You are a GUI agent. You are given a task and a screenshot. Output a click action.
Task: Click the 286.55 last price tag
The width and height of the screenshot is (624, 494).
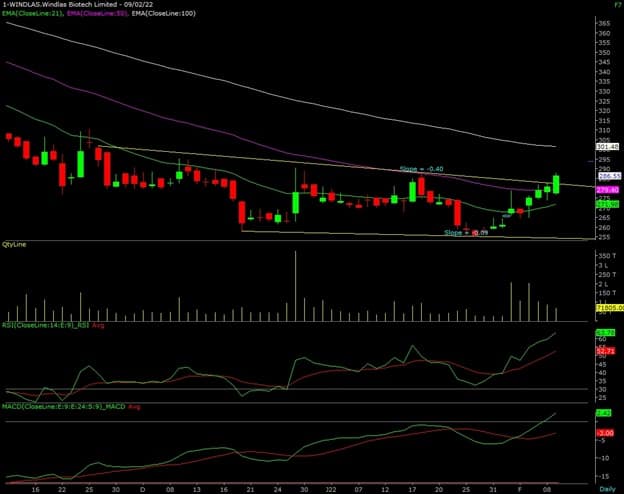click(607, 175)
